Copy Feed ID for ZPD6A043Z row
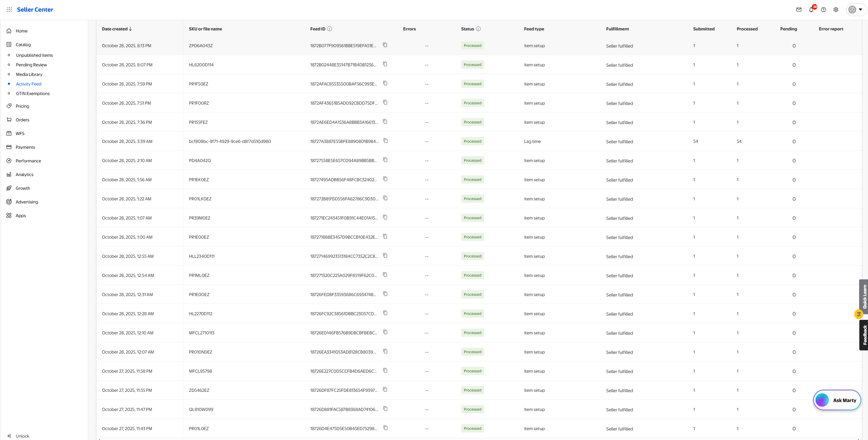 click(x=385, y=45)
